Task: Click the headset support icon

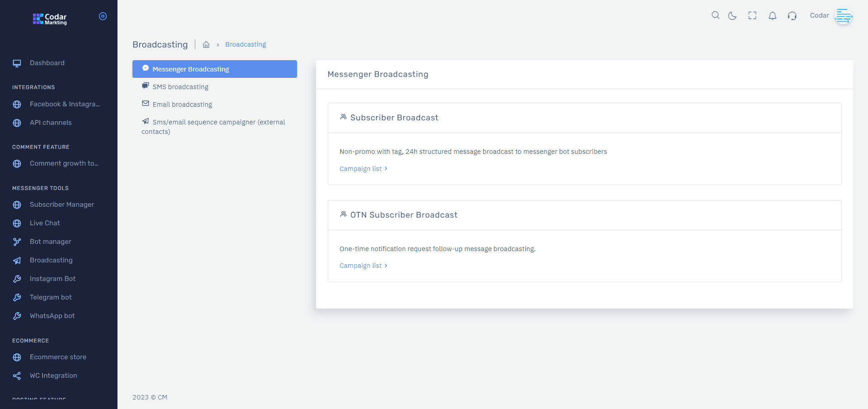Action: tap(792, 16)
